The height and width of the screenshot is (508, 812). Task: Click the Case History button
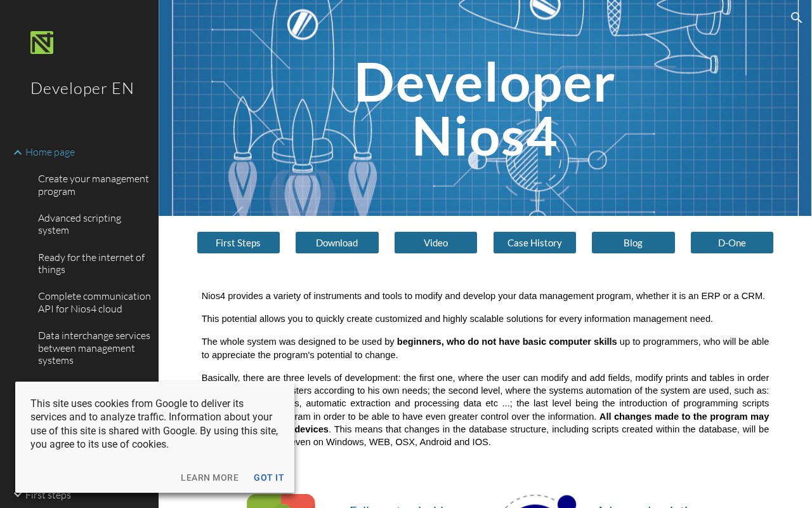pyautogui.click(x=535, y=243)
